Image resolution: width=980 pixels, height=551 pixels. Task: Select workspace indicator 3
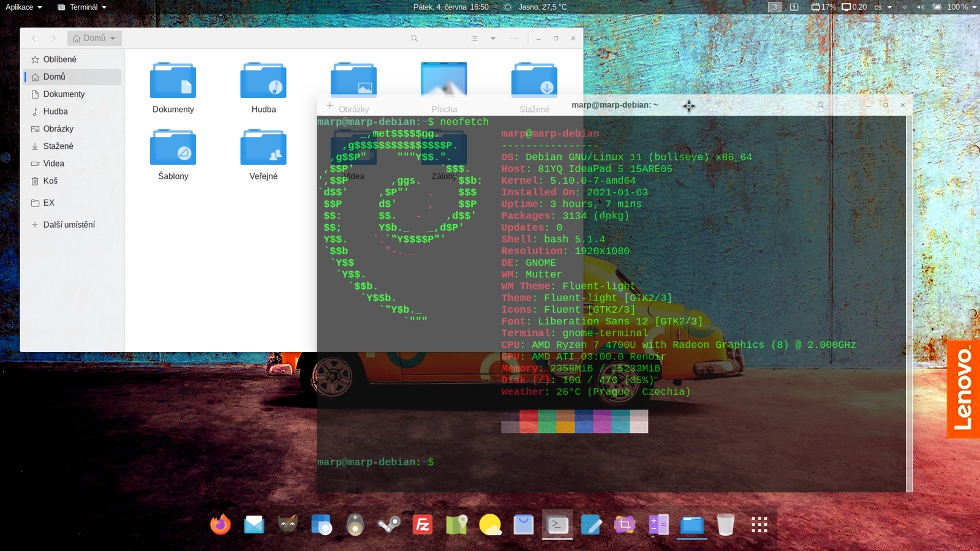tap(775, 7)
